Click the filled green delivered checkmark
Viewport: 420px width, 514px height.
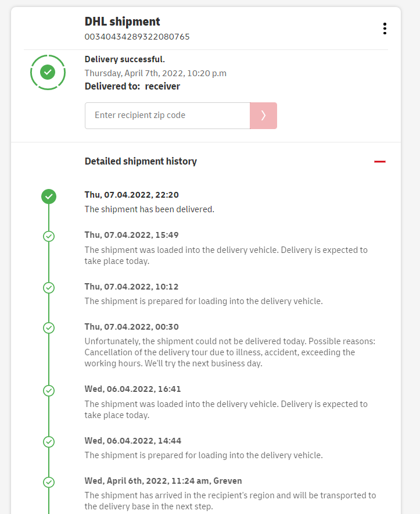49,197
